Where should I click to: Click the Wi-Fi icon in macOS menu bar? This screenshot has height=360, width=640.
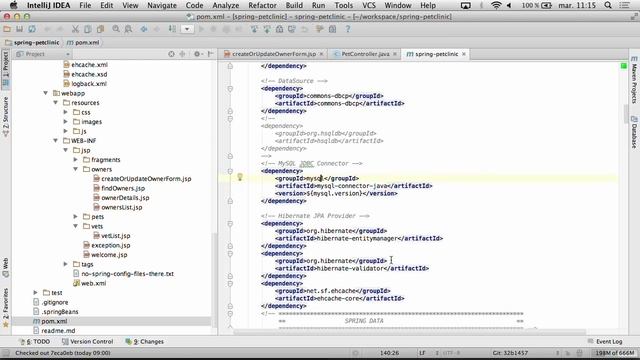[496, 5]
